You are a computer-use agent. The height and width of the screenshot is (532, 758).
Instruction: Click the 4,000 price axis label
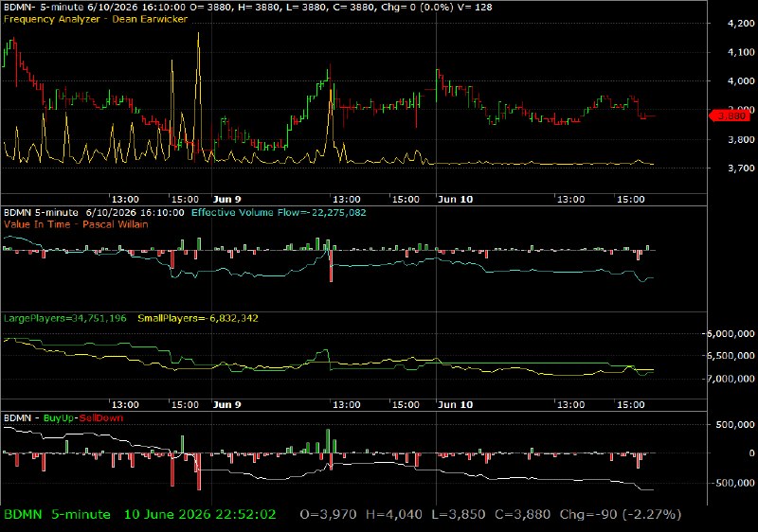[740, 81]
